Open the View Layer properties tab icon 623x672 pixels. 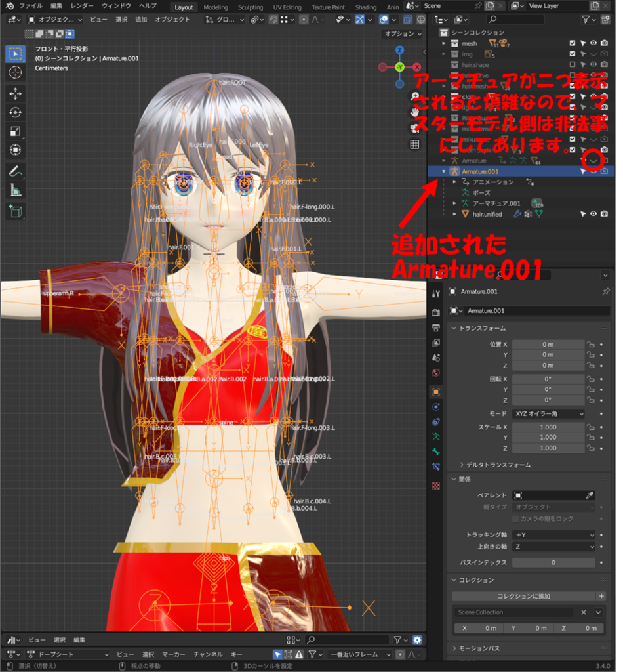pyautogui.click(x=436, y=343)
